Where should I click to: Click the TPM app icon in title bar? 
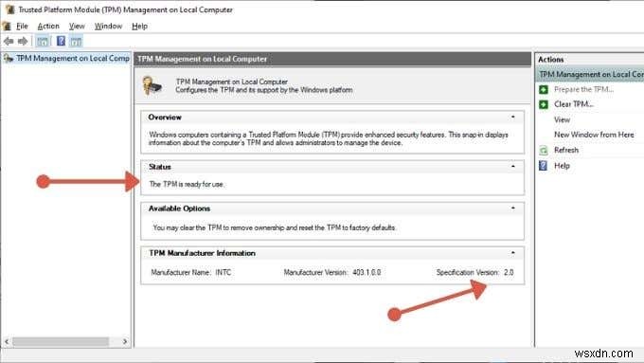(x=9, y=9)
